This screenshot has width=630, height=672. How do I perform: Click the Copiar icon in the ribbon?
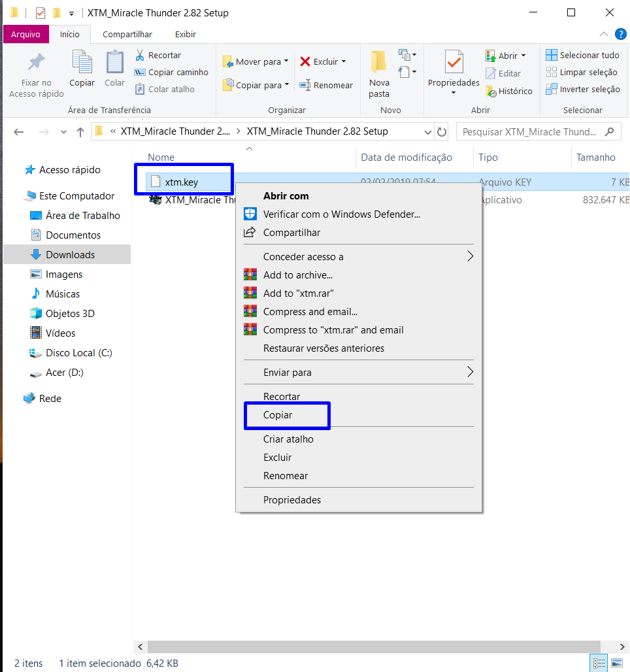click(x=82, y=63)
